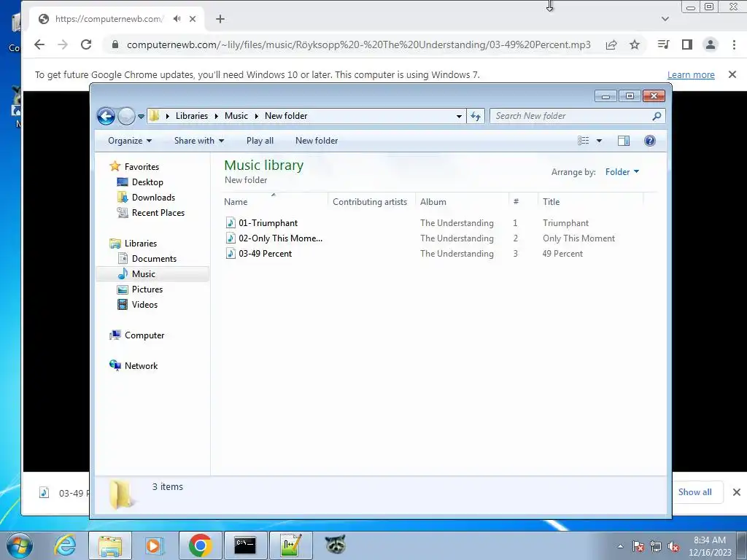
Task: Bookmark this tab with star icon
Action: (x=635, y=44)
